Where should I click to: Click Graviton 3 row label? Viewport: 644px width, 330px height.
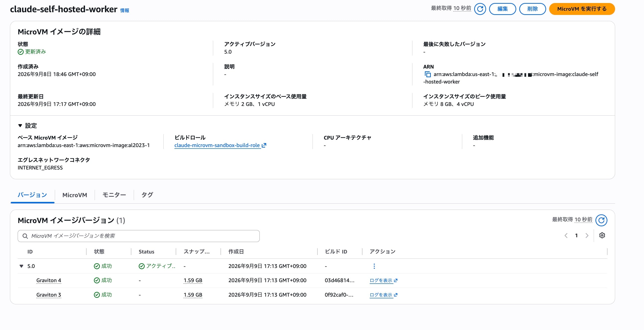point(49,295)
